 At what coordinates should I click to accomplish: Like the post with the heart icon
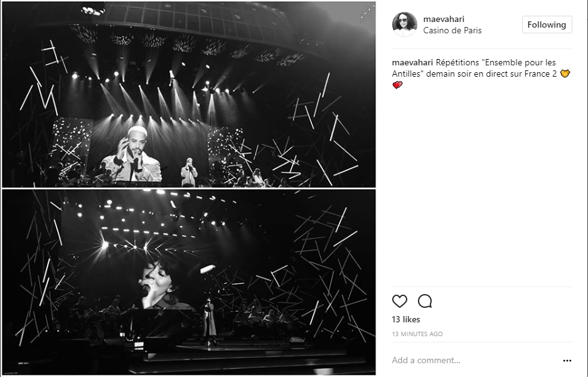click(399, 301)
